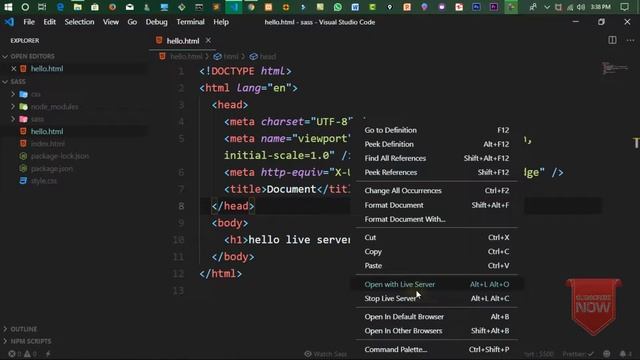Click line number 12 in the gutter
The width and height of the screenshot is (640, 360).
(x=178, y=273)
